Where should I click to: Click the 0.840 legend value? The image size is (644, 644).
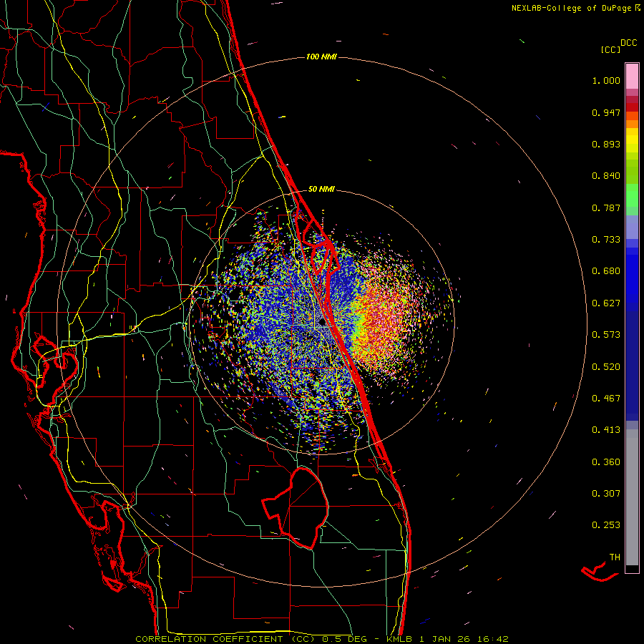click(606, 176)
